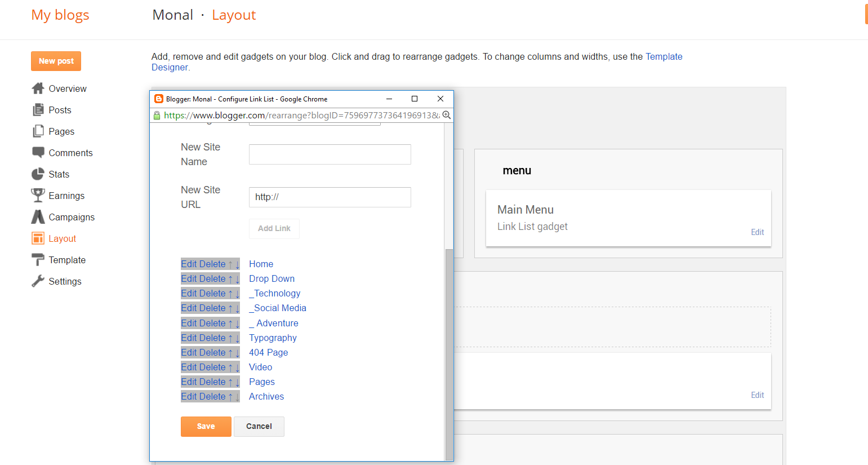
Task: Click the Main Menu Link List gadget card
Action: [x=628, y=218]
